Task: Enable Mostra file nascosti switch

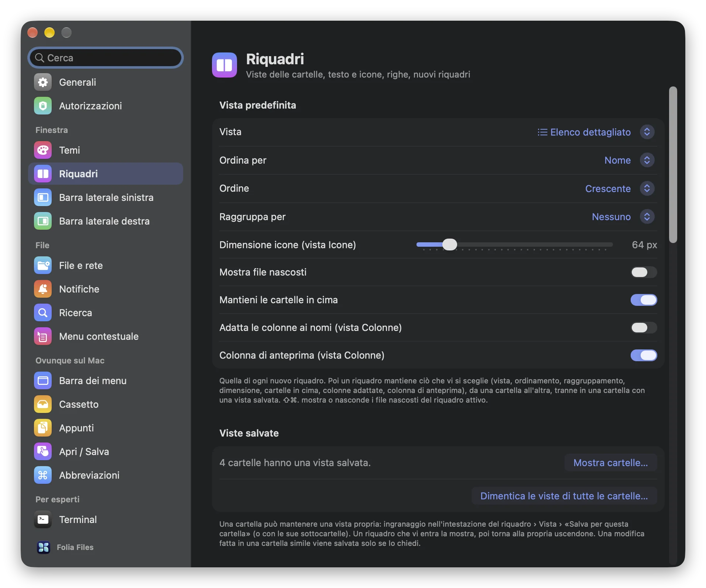Action: (644, 272)
